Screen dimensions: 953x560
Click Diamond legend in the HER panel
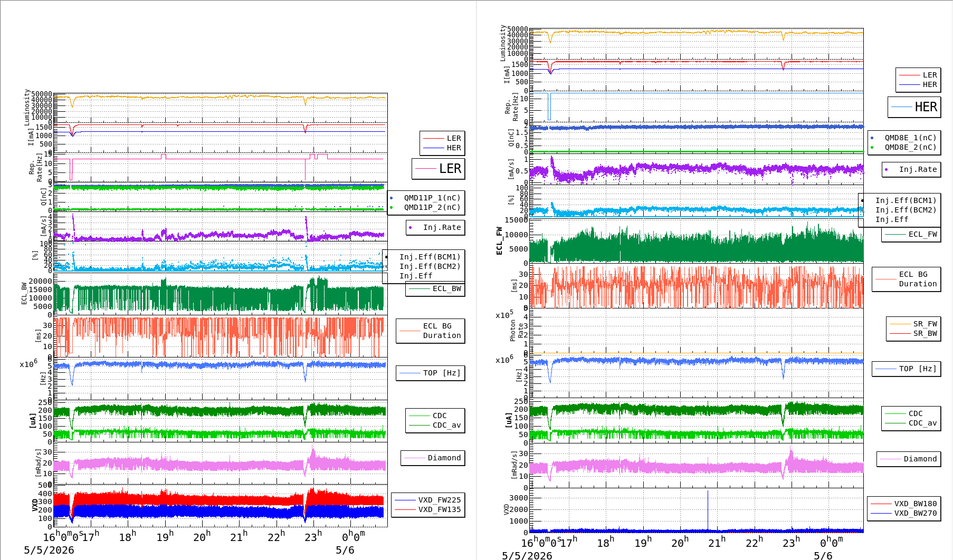909,459
